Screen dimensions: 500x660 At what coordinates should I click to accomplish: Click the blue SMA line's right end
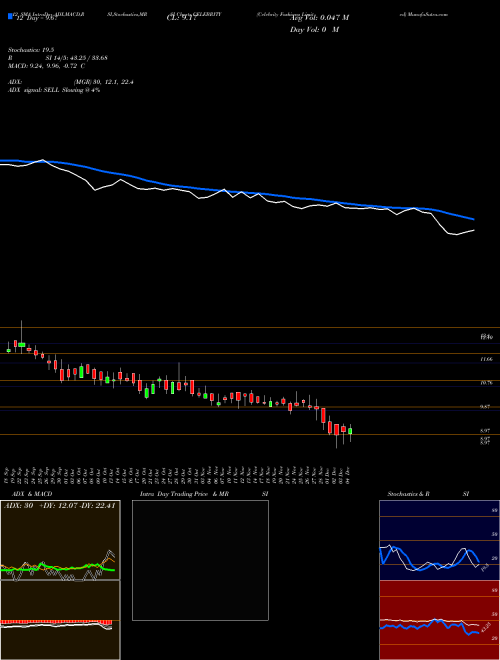[473, 219]
